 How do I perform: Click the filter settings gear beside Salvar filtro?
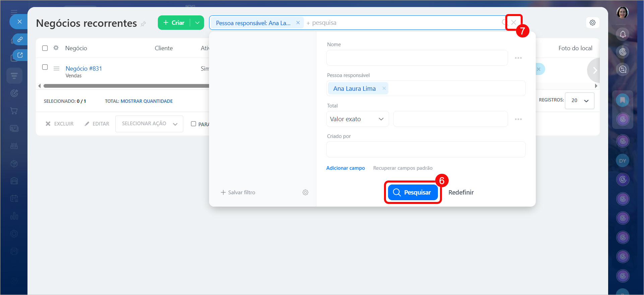[305, 193]
